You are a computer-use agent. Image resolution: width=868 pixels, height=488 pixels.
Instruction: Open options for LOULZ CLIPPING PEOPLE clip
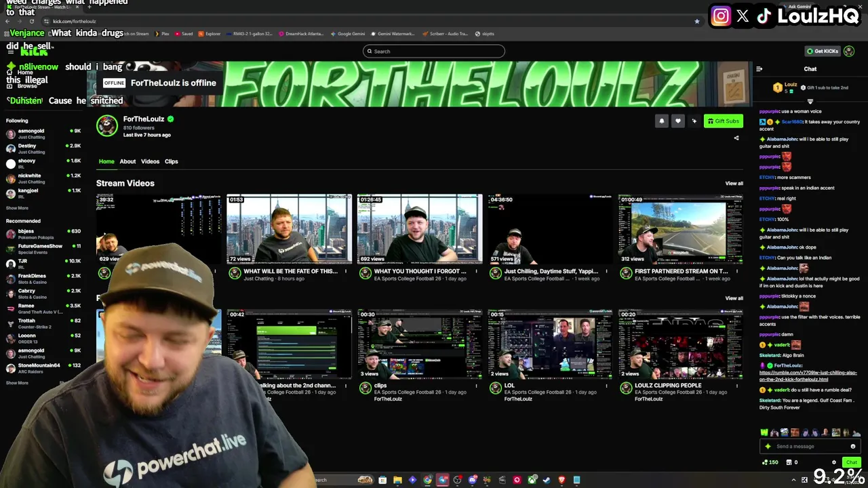[736, 386]
